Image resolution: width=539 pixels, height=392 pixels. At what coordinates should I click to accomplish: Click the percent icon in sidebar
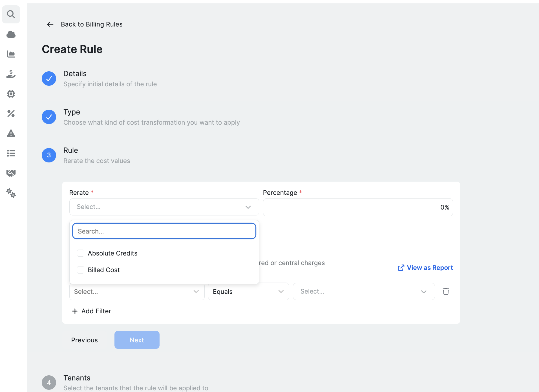[x=11, y=113]
